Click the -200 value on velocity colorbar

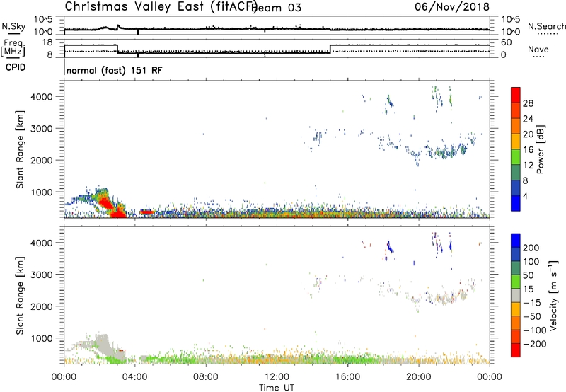(535, 344)
